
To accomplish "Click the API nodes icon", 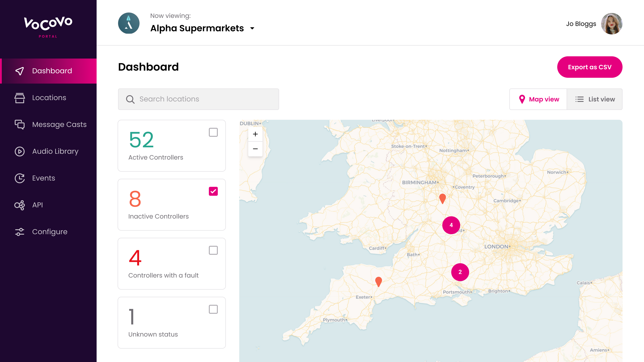I will [x=19, y=205].
